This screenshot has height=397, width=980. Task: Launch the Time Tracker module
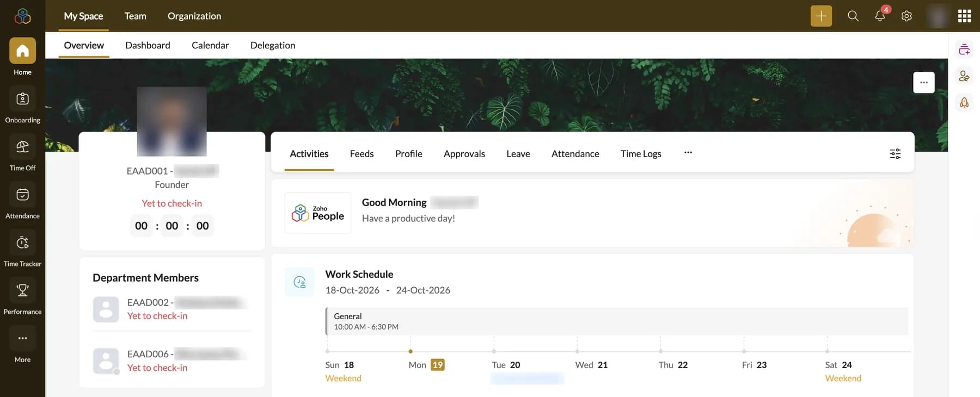point(22,242)
